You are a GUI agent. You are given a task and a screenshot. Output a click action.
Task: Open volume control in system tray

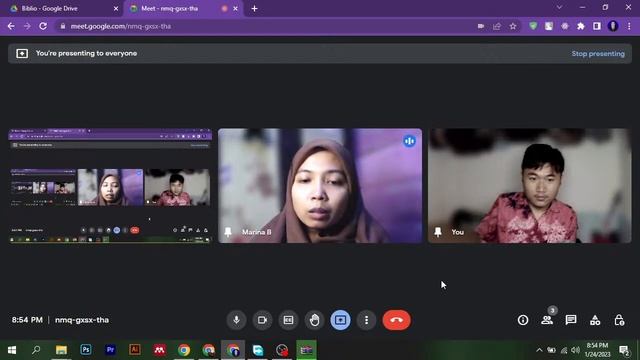[576, 350]
